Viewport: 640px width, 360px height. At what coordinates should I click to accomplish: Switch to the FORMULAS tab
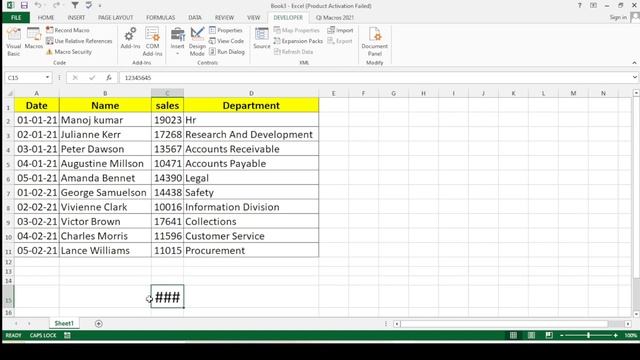pyautogui.click(x=160, y=18)
